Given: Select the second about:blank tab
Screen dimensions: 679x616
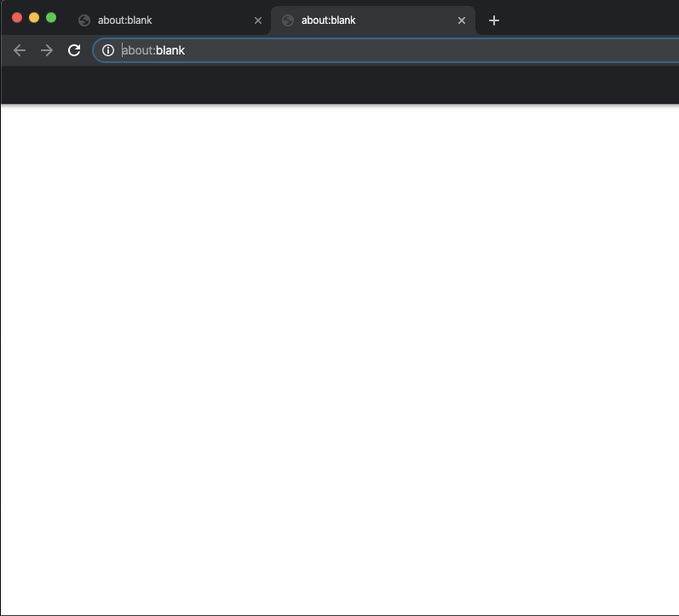Looking at the screenshot, I should (x=372, y=20).
